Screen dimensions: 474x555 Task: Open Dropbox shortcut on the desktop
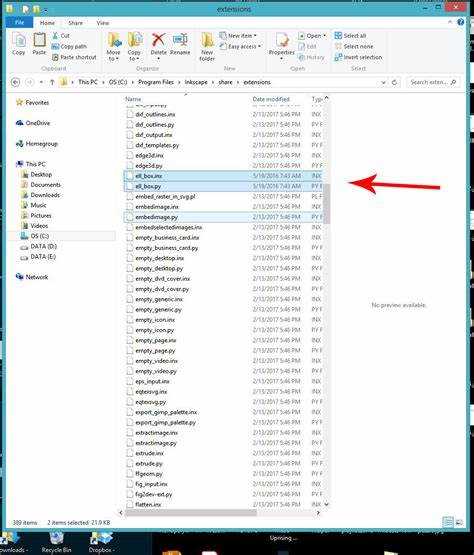tap(101, 542)
